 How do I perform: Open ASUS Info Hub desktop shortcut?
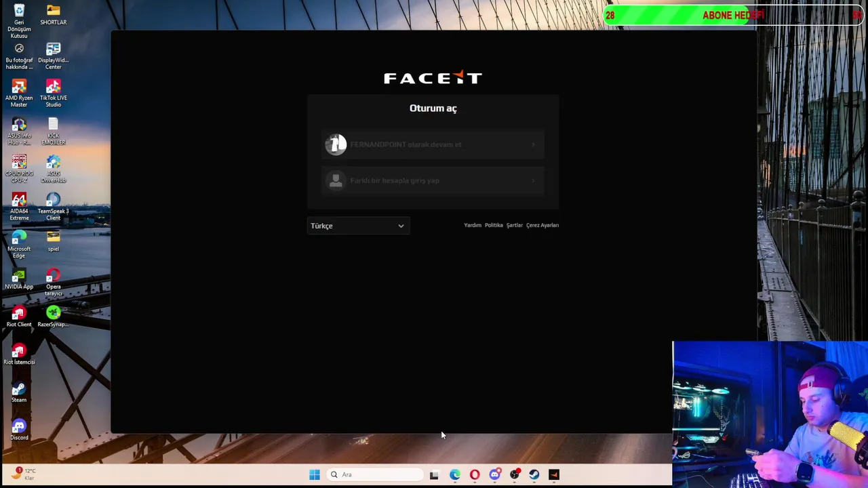tap(19, 132)
